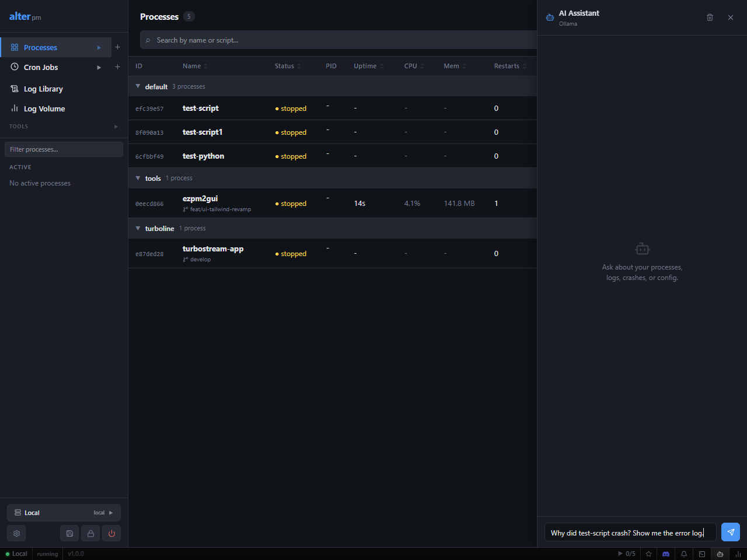Clear AI Assistant chat with trash icon
The width and height of the screenshot is (747, 560).
(710, 17)
